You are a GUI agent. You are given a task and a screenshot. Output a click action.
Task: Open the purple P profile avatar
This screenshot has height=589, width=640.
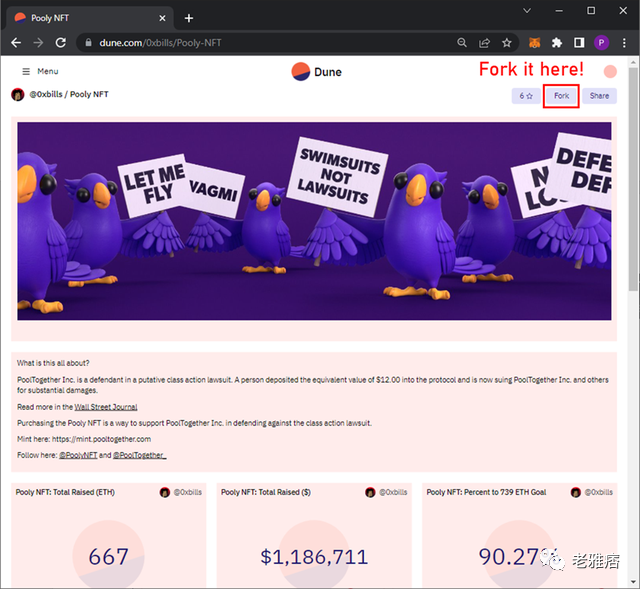click(601, 42)
